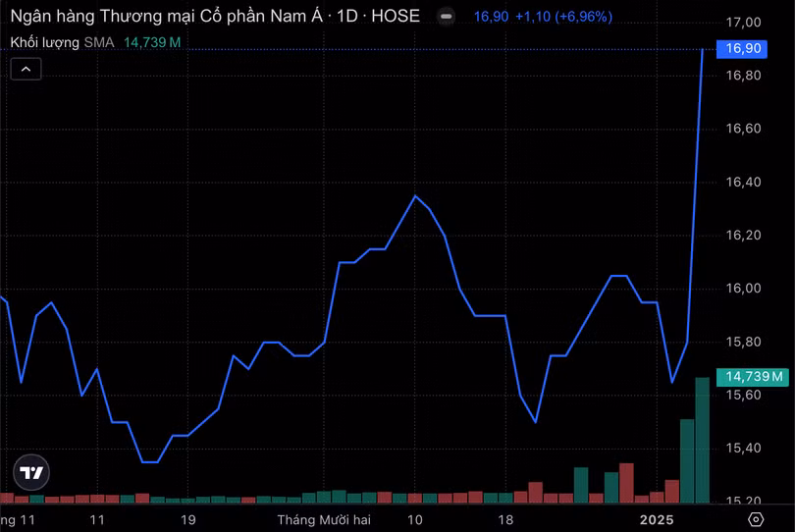Click the 10 date label on time axis
The image size is (795, 532).
point(415,519)
